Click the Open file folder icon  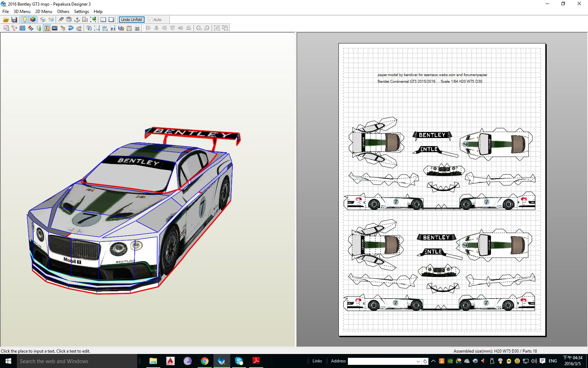(x=6, y=20)
